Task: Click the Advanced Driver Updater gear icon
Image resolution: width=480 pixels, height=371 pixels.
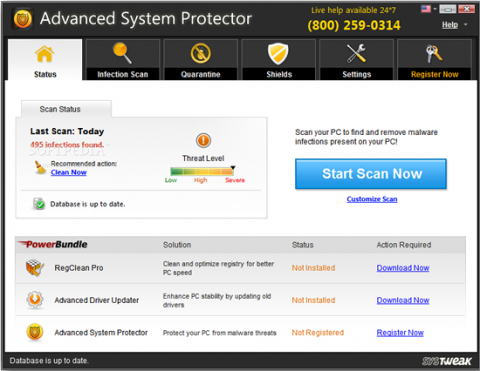Action: pyautogui.click(x=35, y=300)
